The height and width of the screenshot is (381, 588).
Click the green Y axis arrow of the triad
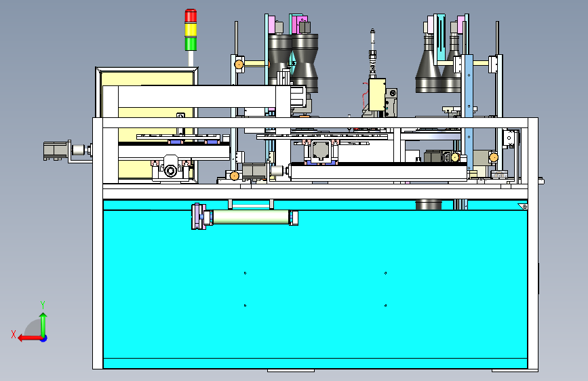(43, 325)
